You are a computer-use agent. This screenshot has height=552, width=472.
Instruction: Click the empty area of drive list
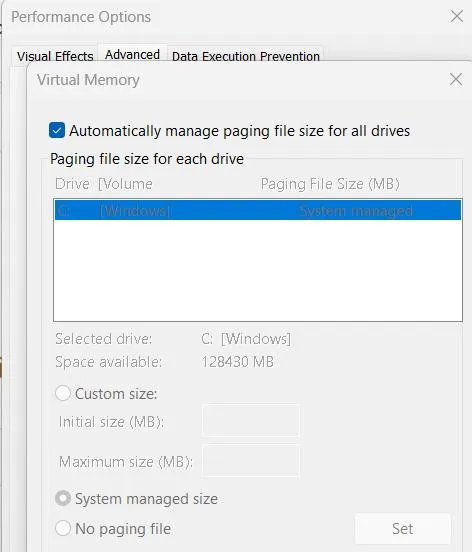[258, 270]
